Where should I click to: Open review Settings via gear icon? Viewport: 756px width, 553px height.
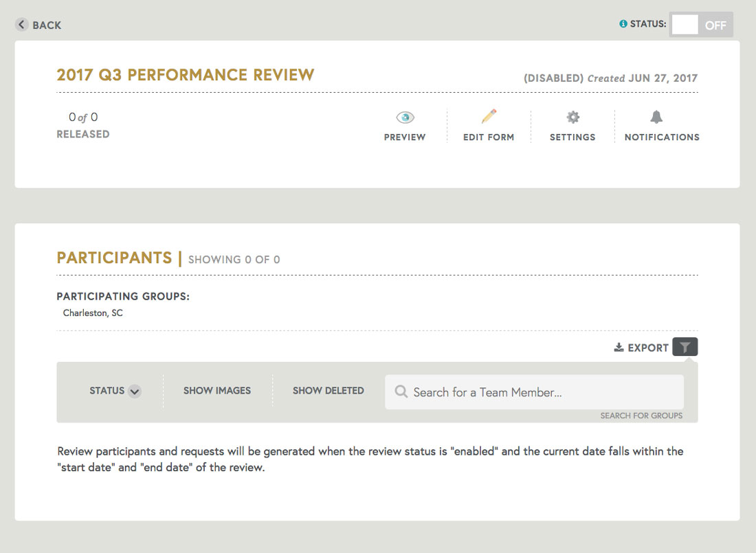pos(572,117)
